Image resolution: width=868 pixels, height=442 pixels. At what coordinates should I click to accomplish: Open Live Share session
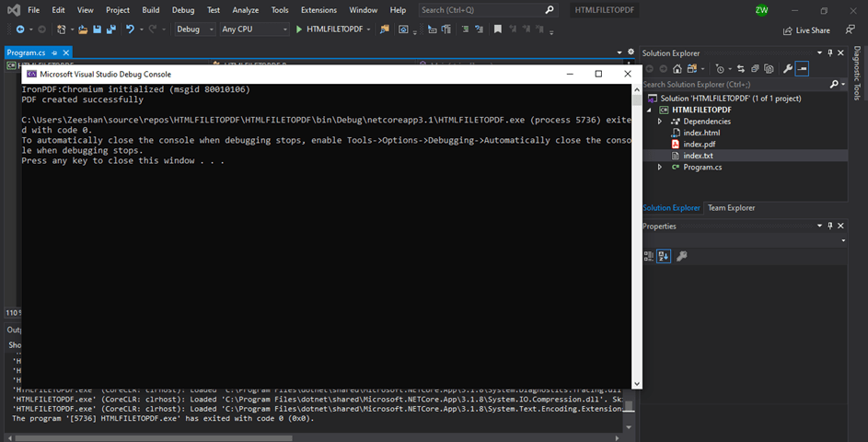point(806,30)
